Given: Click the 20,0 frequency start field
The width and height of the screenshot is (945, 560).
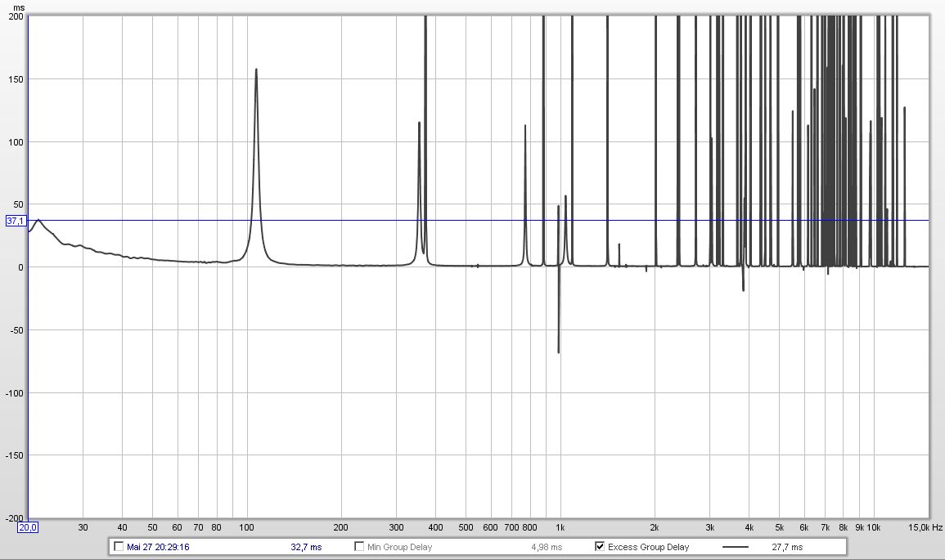Looking at the screenshot, I should click(28, 527).
